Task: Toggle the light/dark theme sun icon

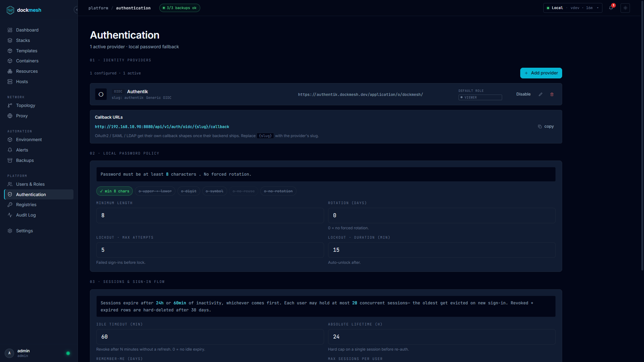Action: pyautogui.click(x=625, y=8)
